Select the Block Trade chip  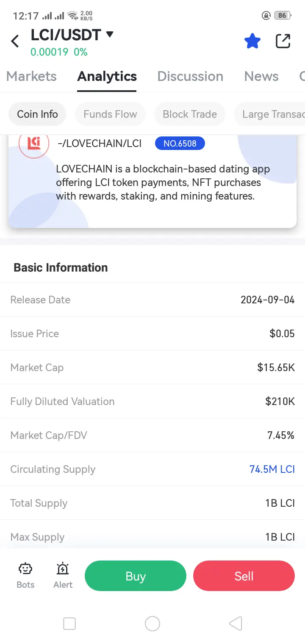(x=190, y=114)
